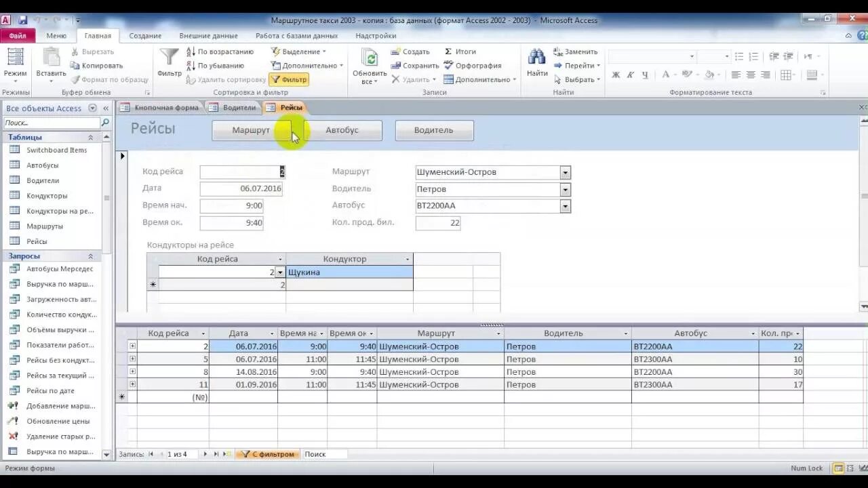Sort descending with По убыванию
This screenshot has width=868, height=488.
pyautogui.click(x=215, y=66)
